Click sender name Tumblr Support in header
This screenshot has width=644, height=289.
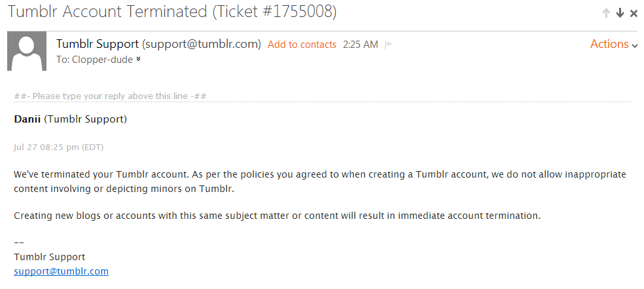pos(98,44)
